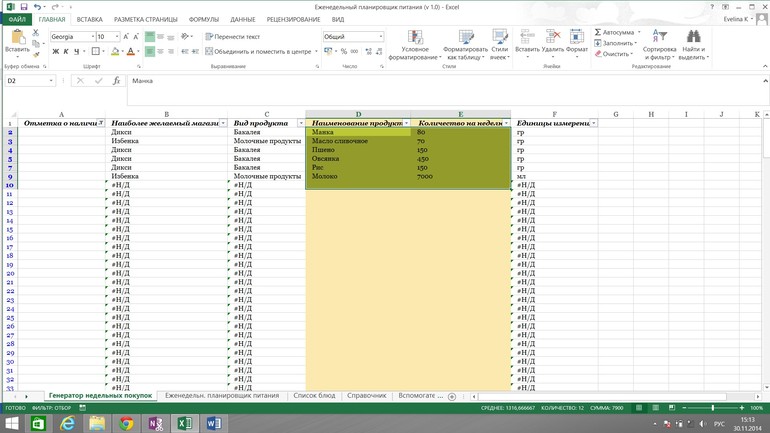Click Find and Select binoculars icon
This screenshot has height=433, width=770.
pos(693,37)
